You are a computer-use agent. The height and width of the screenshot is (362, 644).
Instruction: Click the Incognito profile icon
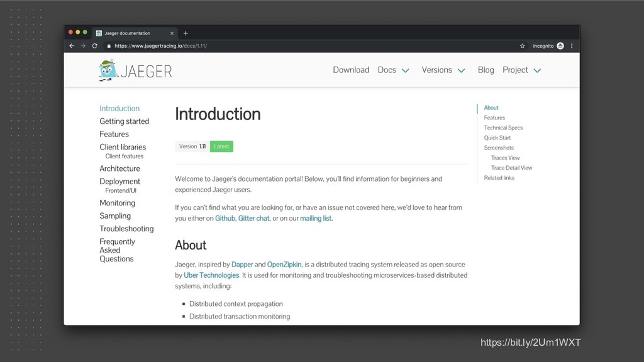560,46
